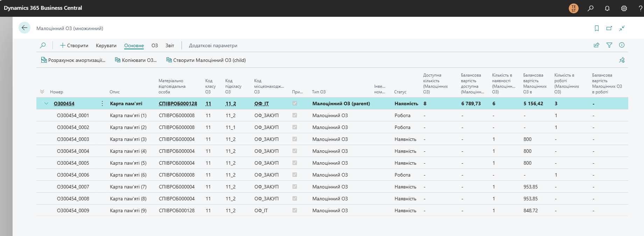Collapse the О300454 parent row
The height and width of the screenshot is (236, 644).
click(x=46, y=103)
